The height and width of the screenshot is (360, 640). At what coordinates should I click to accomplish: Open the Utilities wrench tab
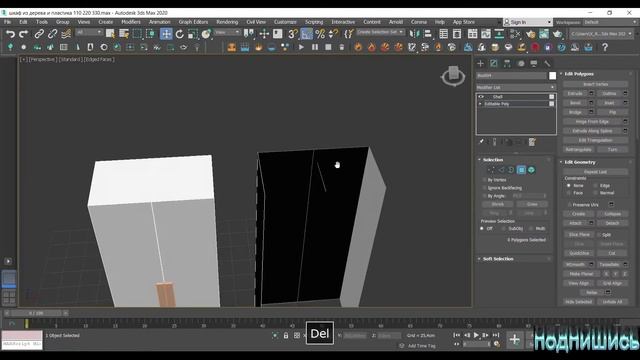pyautogui.click(x=547, y=63)
